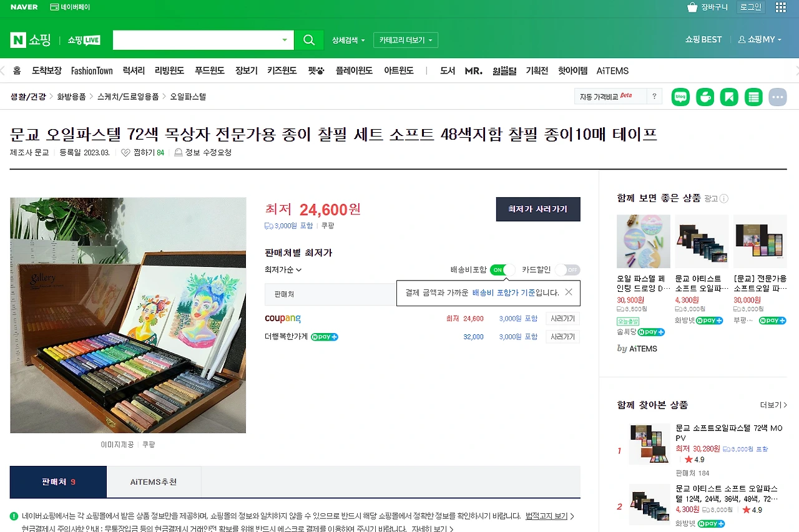Close the 배송비 포함가 tooltip
Image resolution: width=799 pixels, height=532 pixels.
point(569,292)
